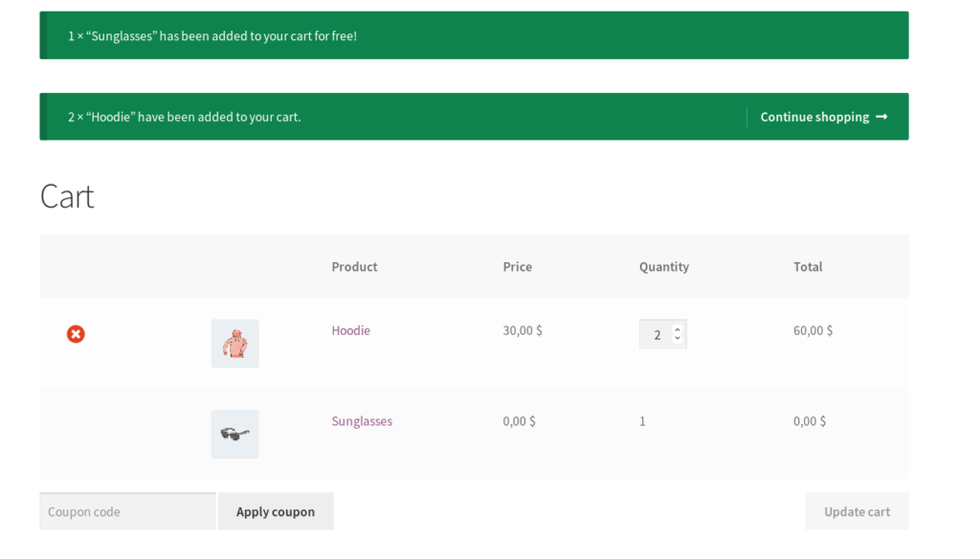Click the Sunglasses added for free notice
This screenshot has height=559, width=980.
(475, 35)
